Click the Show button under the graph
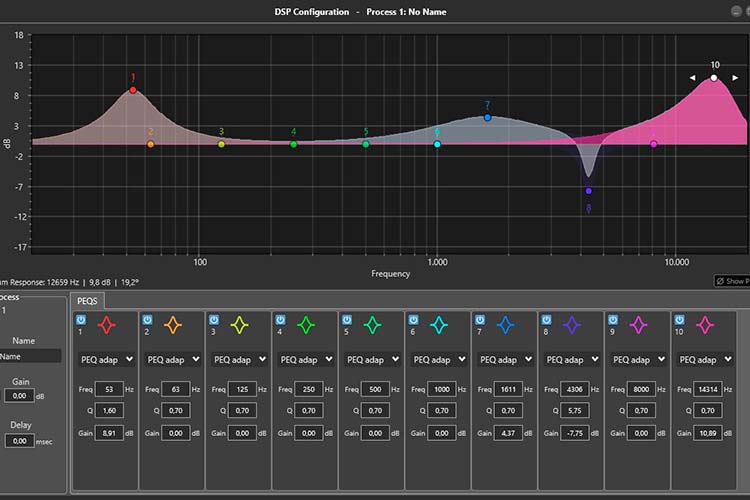 pos(732,281)
